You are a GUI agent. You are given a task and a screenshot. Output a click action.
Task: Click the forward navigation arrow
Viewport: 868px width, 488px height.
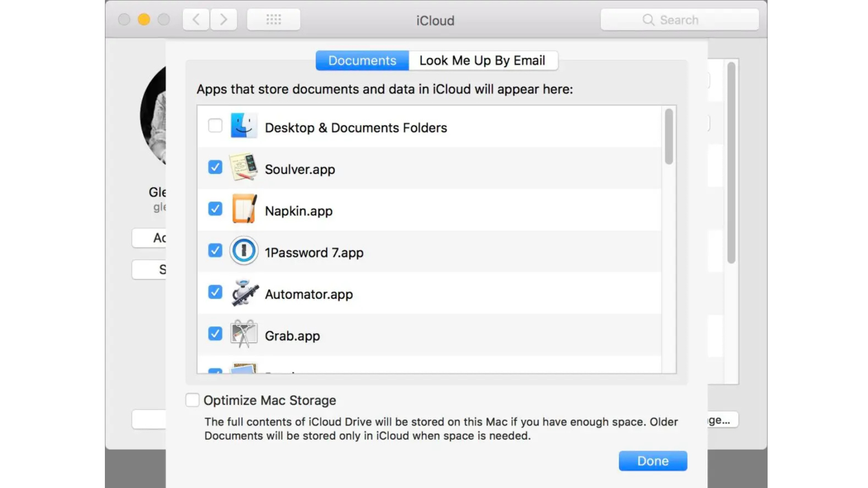223,19
